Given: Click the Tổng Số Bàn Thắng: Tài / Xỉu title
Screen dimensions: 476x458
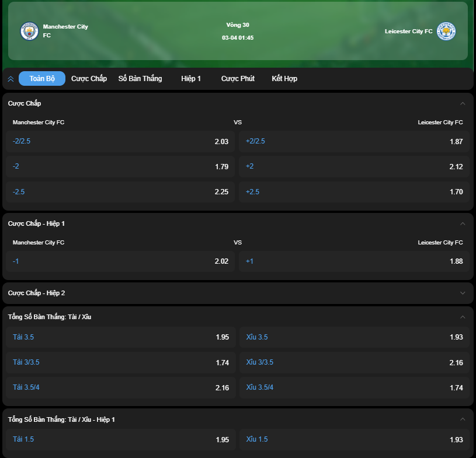Looking at the screenshot, I should 50,317.
